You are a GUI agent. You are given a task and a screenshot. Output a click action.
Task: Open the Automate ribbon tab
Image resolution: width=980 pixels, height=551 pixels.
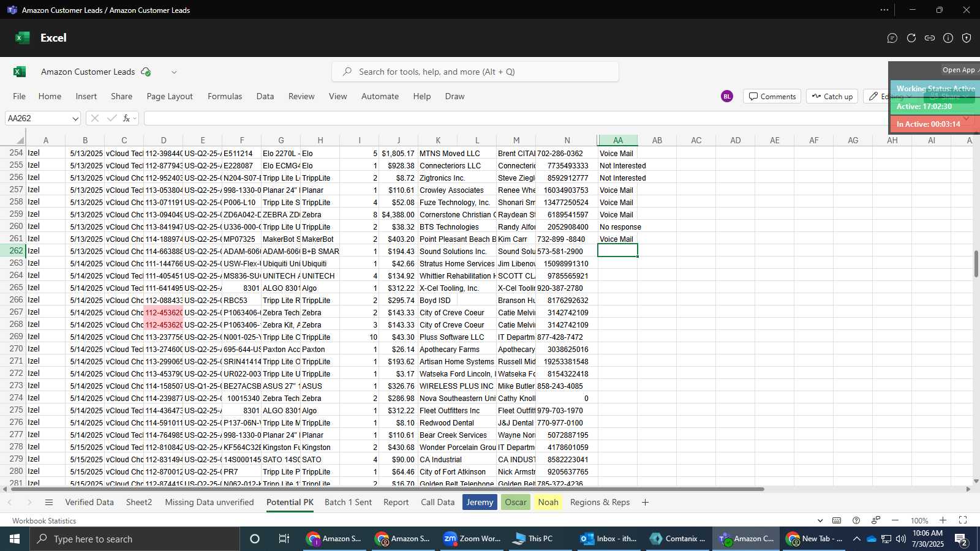pos(380,96)
